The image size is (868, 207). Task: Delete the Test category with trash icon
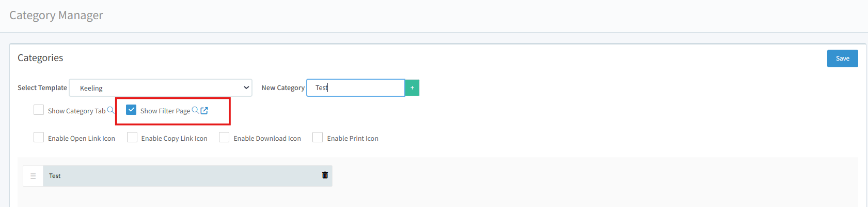tap(325, 175)
